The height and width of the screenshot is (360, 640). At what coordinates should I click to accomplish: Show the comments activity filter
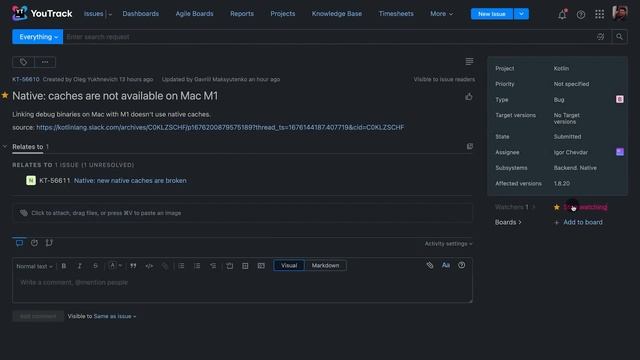point(19,243)
